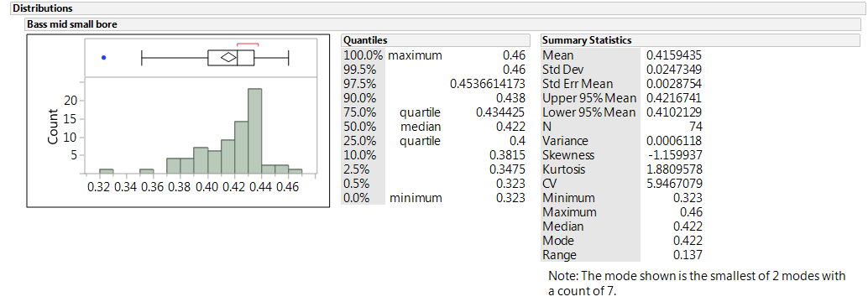This screenshot has height=307, width=868.
Task: Click the 0.5% quantile row label
Action: point(357,184)
